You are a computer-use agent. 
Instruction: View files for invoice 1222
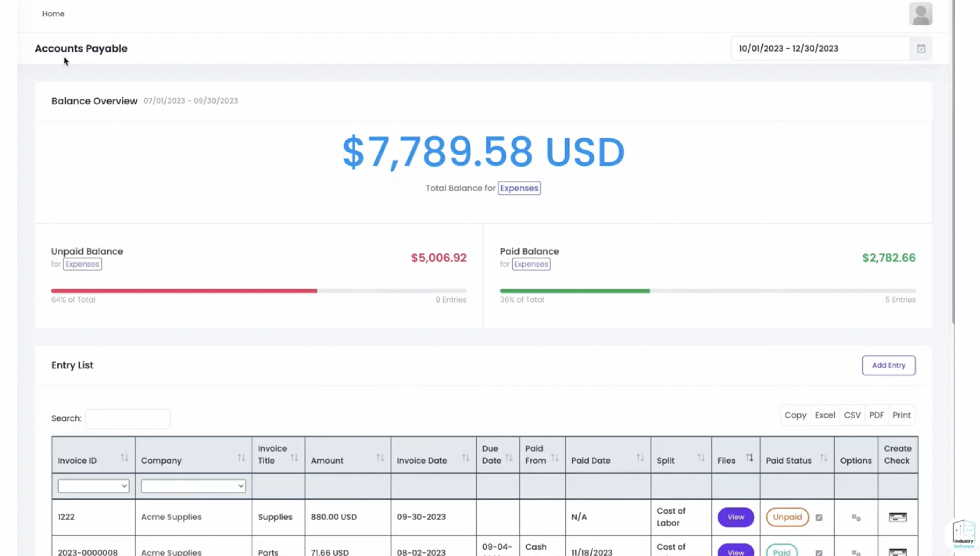735,517
